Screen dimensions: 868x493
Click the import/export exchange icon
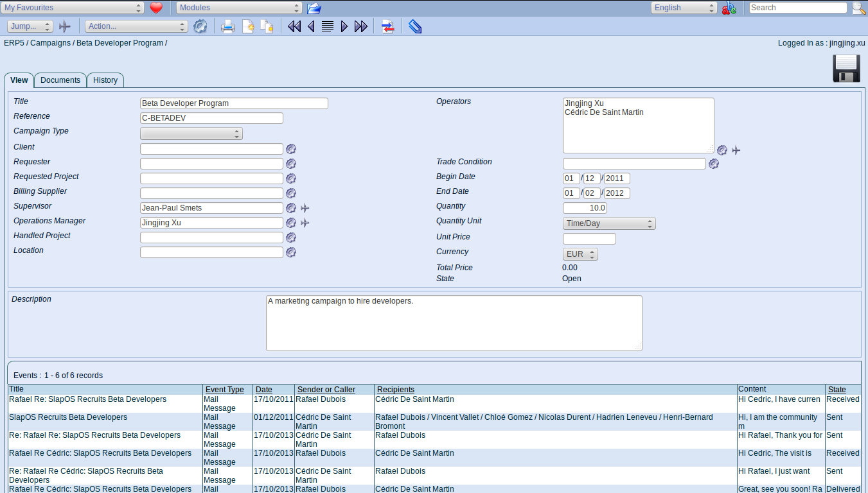tap(387, 26)
